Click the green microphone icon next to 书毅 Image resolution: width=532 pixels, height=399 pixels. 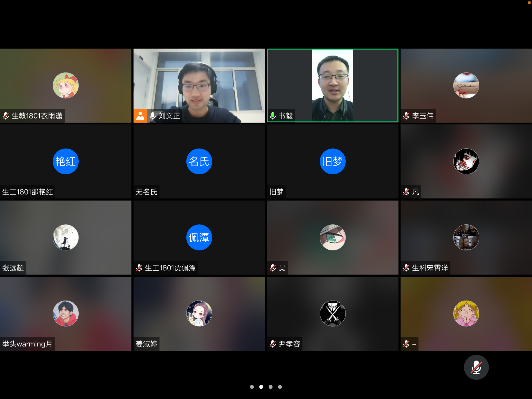(273, 116)
